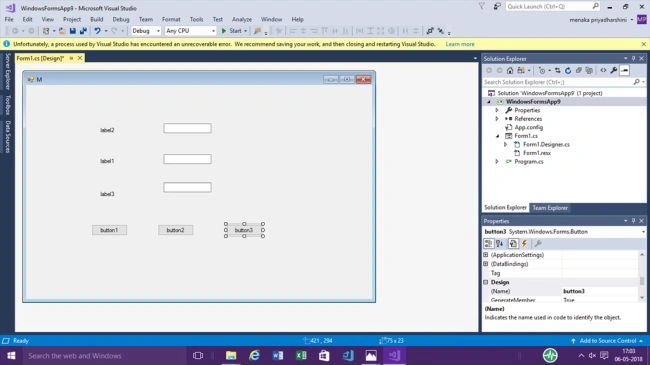Click the Preview Selected Items icon
Screen dimensions: 650x365
point(625,71)
